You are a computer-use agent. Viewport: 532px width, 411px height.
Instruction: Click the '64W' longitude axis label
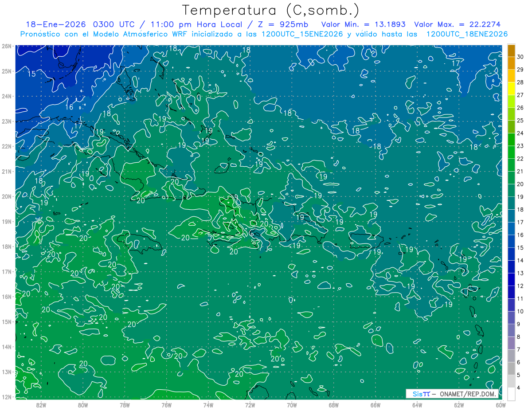tap(417, 405)
